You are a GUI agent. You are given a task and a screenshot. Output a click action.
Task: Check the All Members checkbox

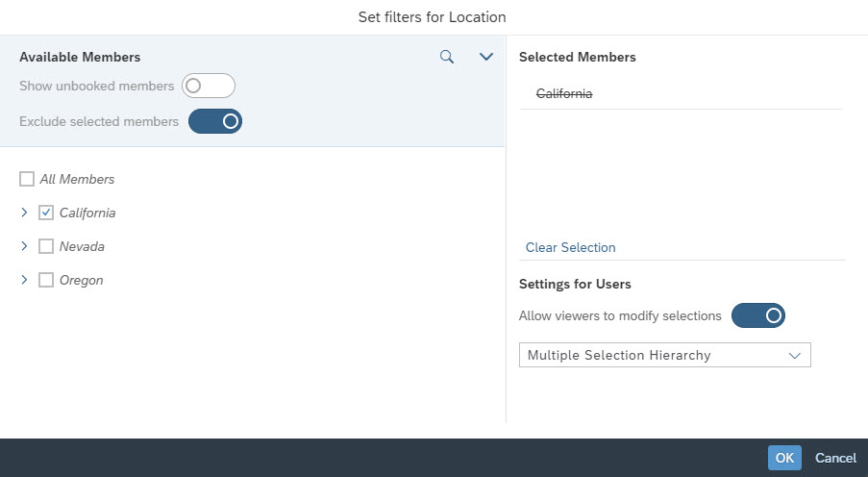pyautogui.click(x=27, y=179)
